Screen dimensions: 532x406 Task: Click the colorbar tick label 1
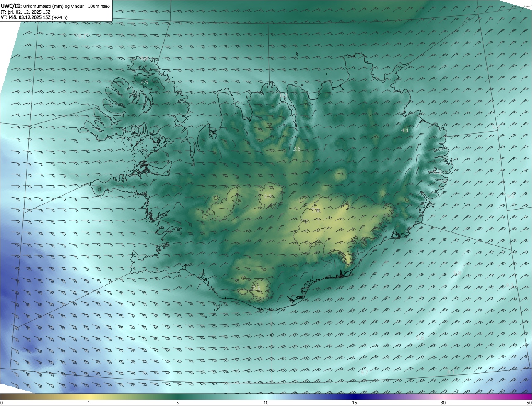tap(89, 403)
